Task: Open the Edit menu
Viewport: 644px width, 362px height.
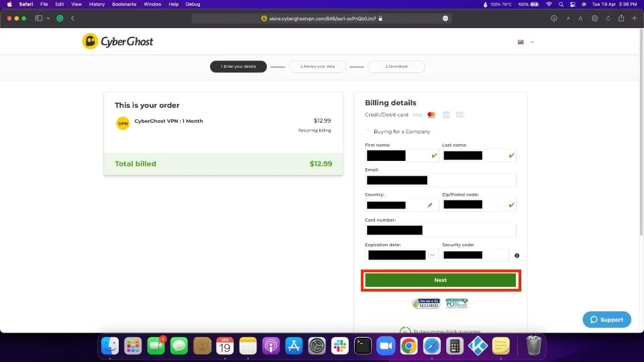Action: pyautogui.click(x=60, y=4)
